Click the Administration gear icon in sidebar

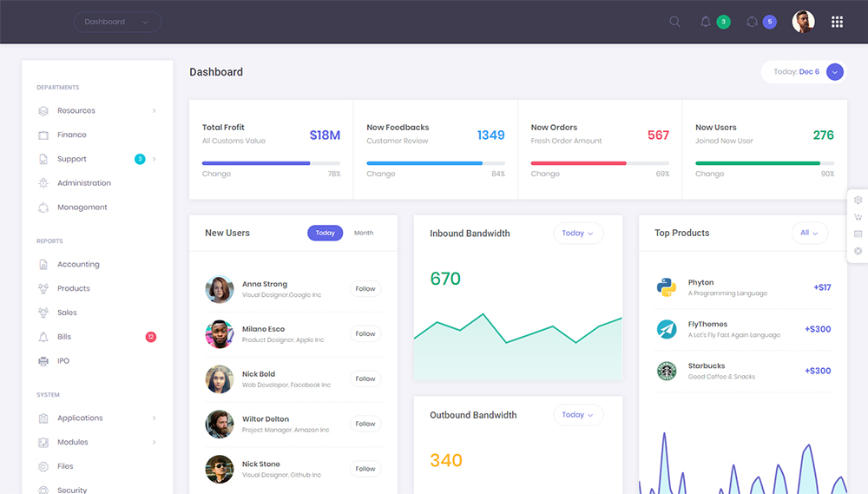coord(43,183)
